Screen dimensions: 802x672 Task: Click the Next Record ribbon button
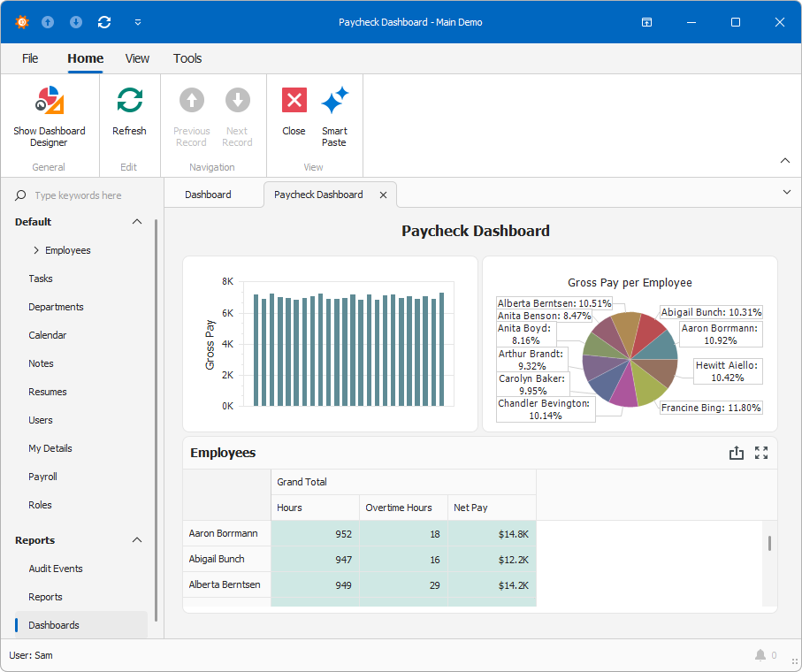coord(237,117)
